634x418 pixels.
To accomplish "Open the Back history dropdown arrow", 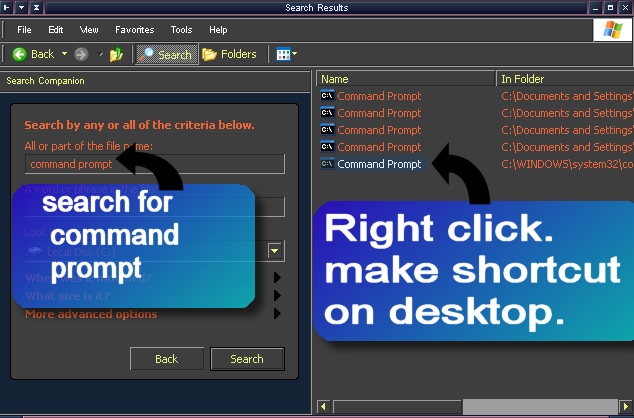I will click(x=64, y=53).
